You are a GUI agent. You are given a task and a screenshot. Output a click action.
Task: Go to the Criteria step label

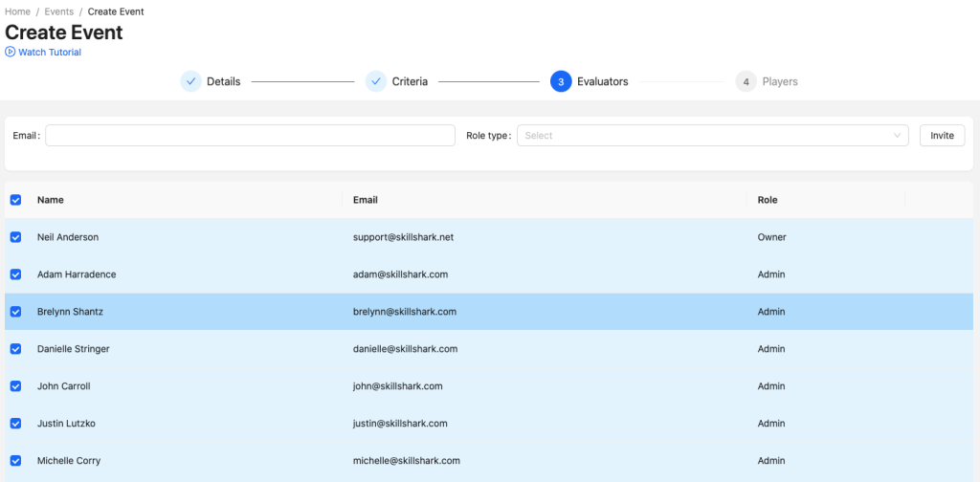coord(410,81)
